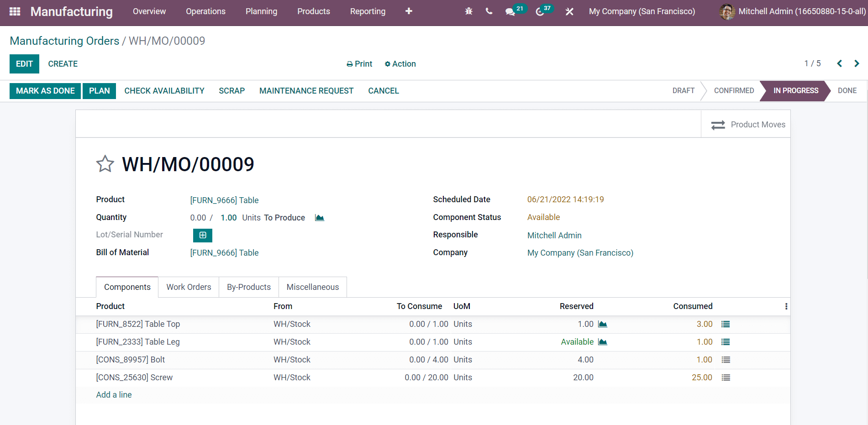Toggle the favorite star for WH/MO/00009
This screenshot has width=868, height=425.
coord(105,164)
